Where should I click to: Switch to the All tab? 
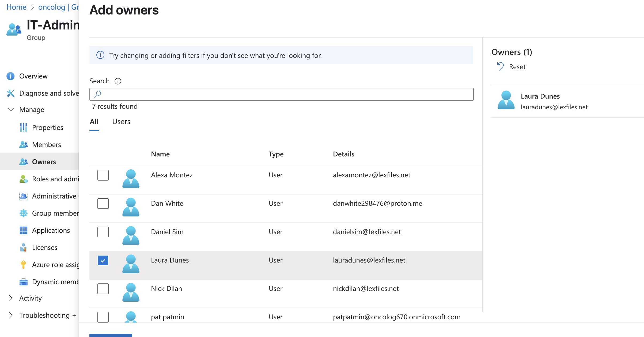click(x=94, y=122)
